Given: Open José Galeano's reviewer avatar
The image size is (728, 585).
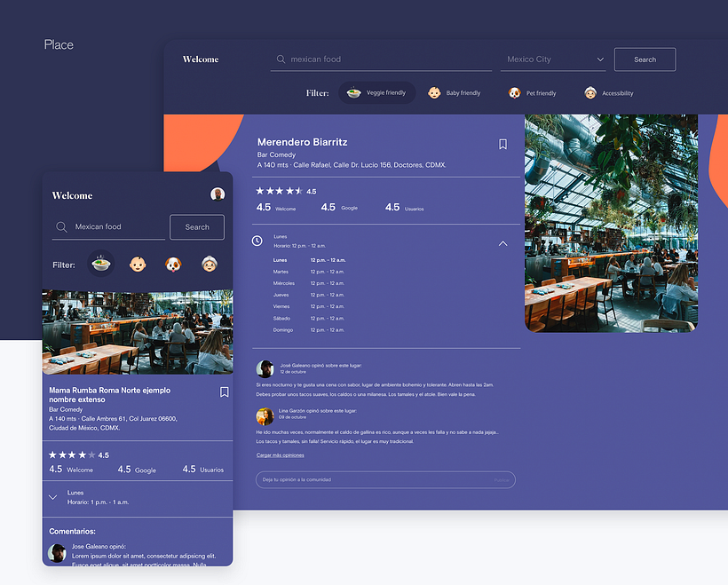Looking at the screenshot, I should 265,369.
